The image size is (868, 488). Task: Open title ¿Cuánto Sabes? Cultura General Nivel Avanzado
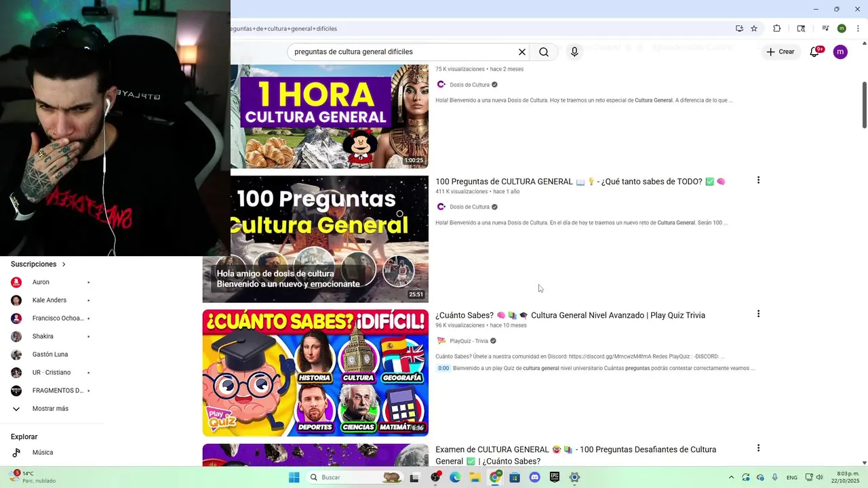[570, 315]
